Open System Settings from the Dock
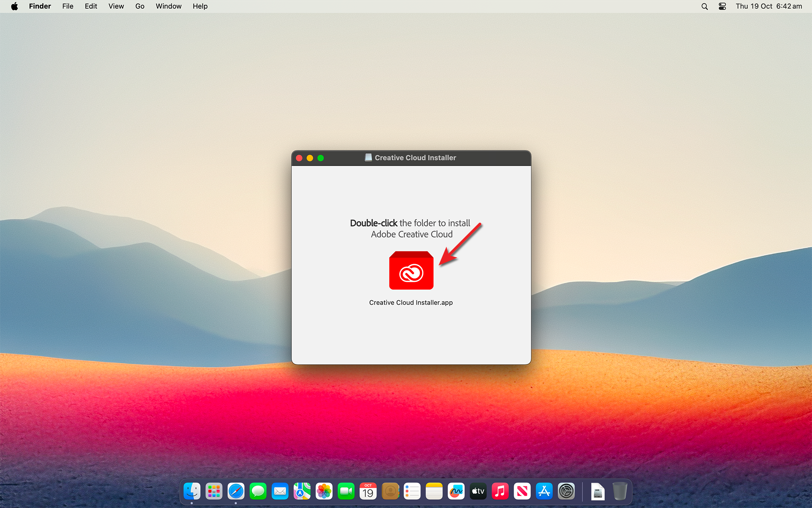812x508 pixels. tap(566, 491)
